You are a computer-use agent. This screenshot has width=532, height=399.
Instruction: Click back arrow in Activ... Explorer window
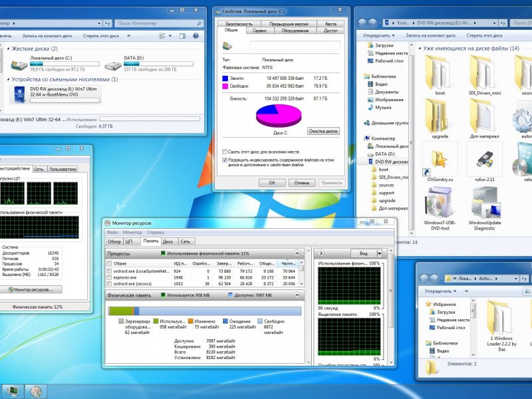pos(424,279)
